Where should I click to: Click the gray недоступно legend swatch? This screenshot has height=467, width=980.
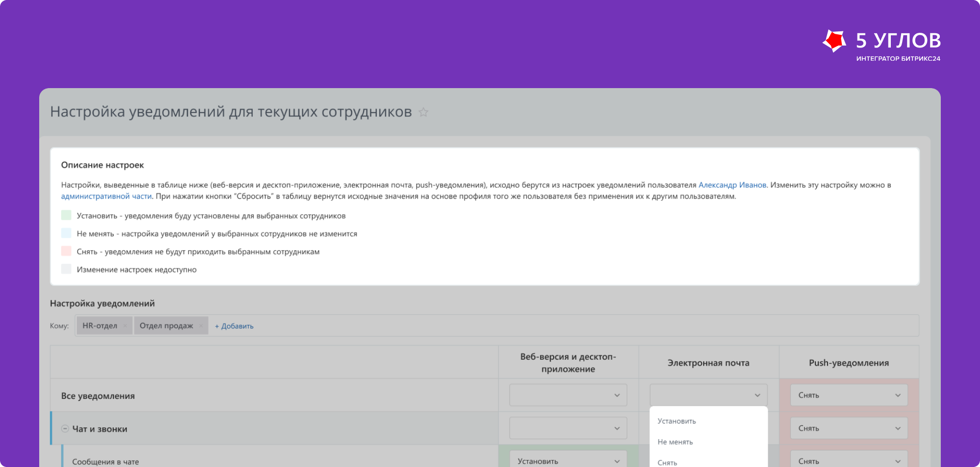click(x=66, y=269)
